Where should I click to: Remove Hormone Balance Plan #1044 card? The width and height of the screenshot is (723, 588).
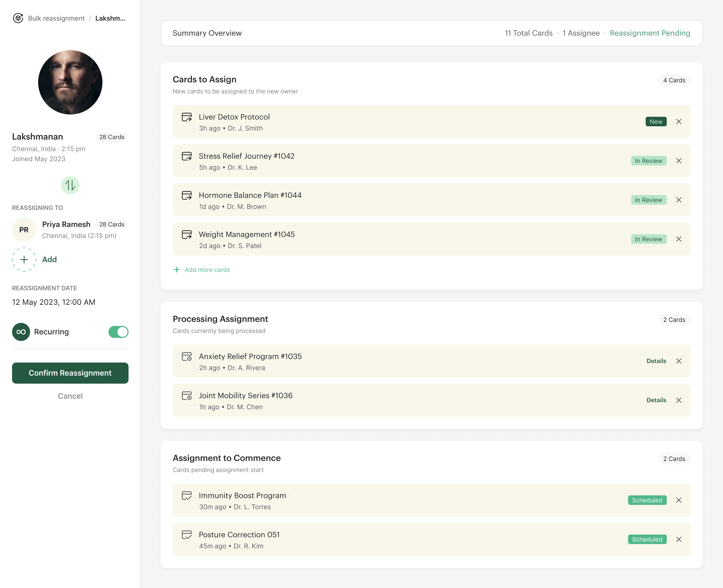(x=679, y=200)
